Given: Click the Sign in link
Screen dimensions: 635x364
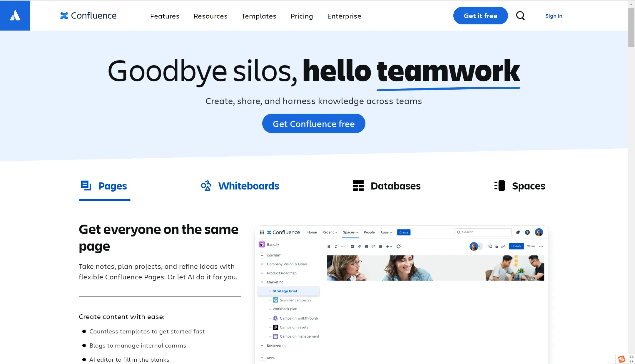Looking at the screenshot, I should coord(554,16).
